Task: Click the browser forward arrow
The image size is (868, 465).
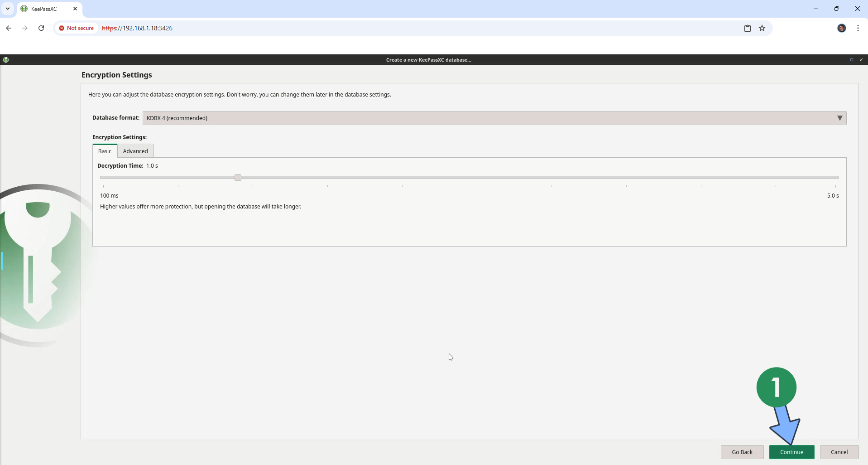Action: (25, 28)
